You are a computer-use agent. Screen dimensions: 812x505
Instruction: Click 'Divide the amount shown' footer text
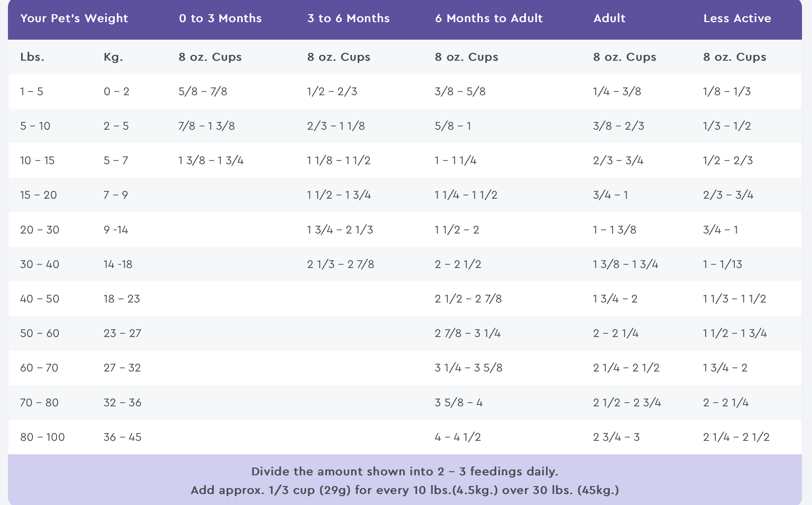(405, 472)
